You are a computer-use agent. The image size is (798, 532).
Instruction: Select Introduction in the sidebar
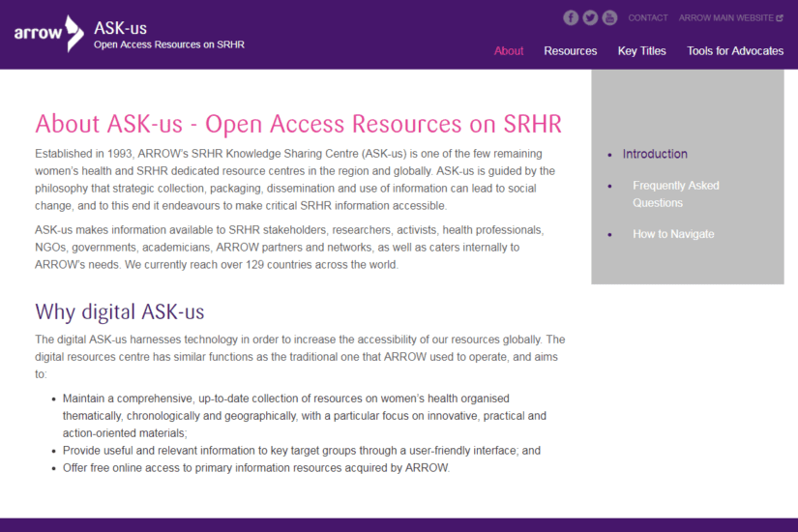[655, 154]
